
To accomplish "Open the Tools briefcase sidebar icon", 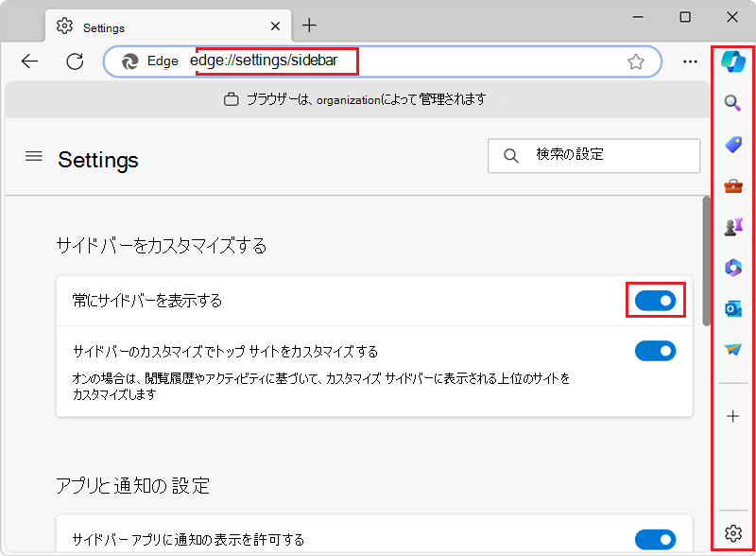I will [x=732, y=185].
